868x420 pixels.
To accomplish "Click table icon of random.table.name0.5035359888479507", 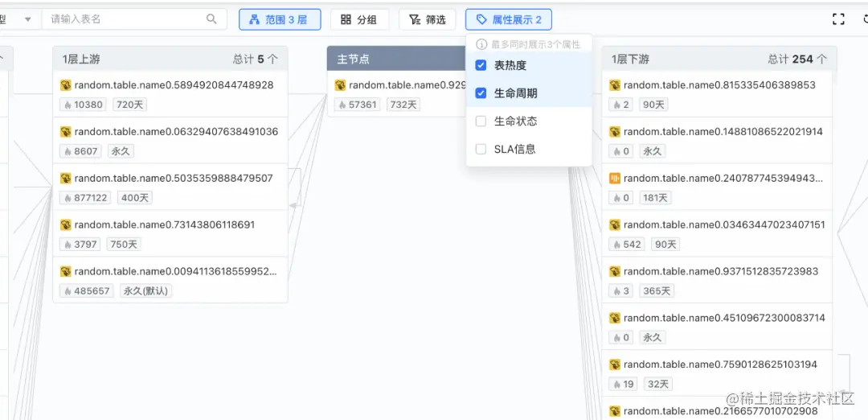I will click(66, 179).
